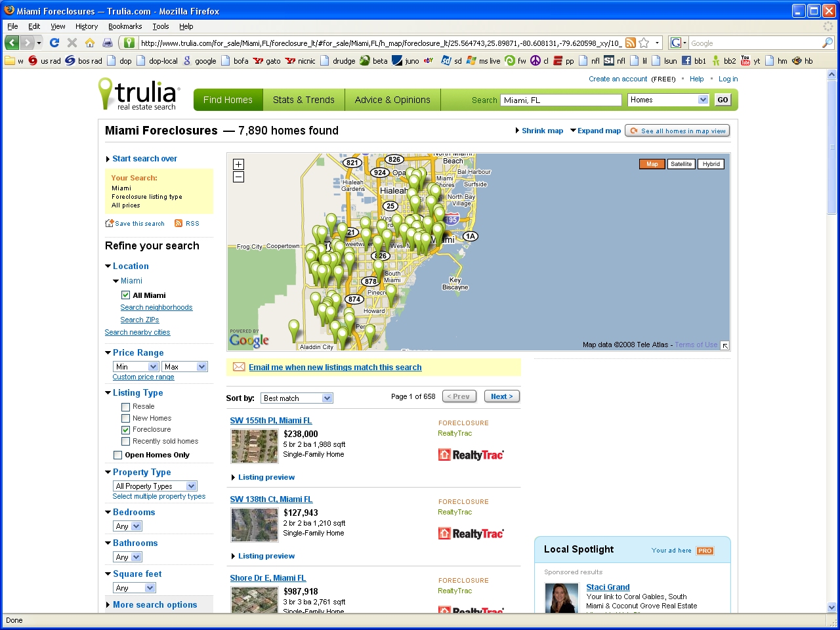Select the Map view button on the map
Viewport: 840px width, 630px height.
[x=652, y=164]
